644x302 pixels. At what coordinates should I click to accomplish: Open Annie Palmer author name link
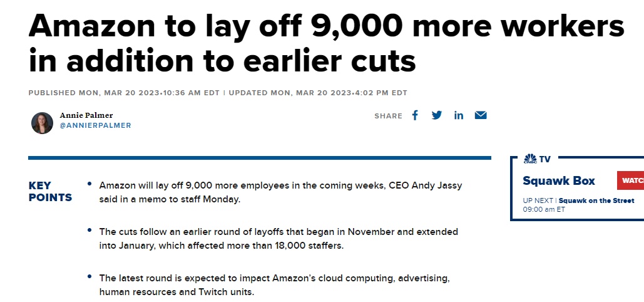pyautogui.click(x=86, y=115)
